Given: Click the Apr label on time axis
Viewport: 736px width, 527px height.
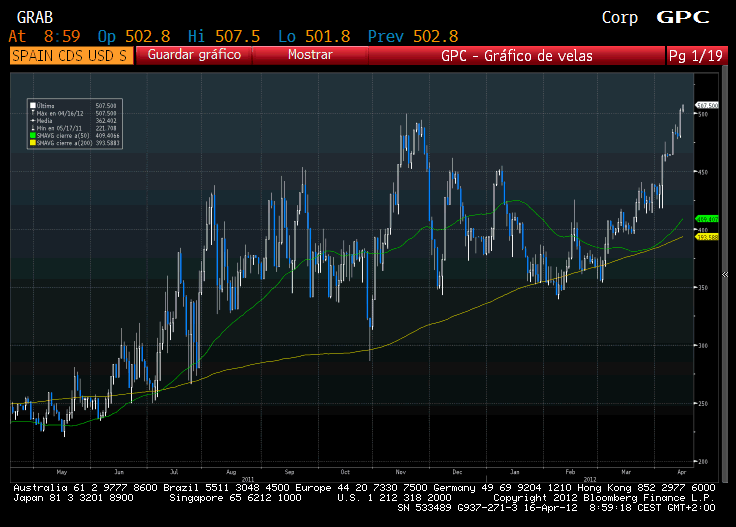Looking at the screenshot, I should click(x=682, y=472).
